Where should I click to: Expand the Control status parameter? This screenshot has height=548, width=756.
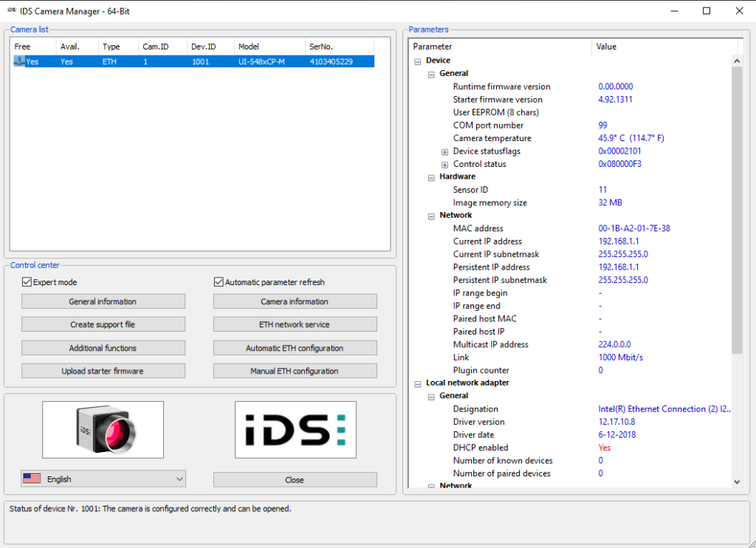444,164
